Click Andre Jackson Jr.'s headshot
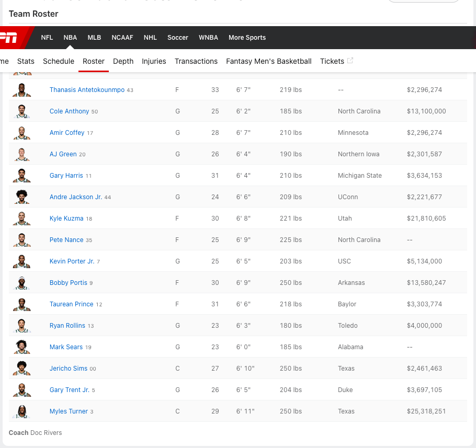476x448 pixels. (22, 197)
